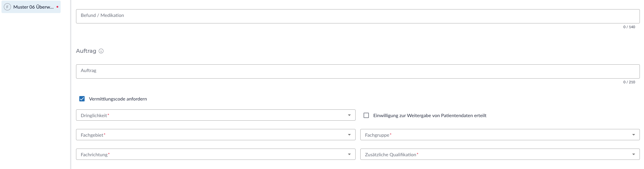Open the Muster 06 Überweisung tab
The image size is (644, 169).
[x=33, y=7]
